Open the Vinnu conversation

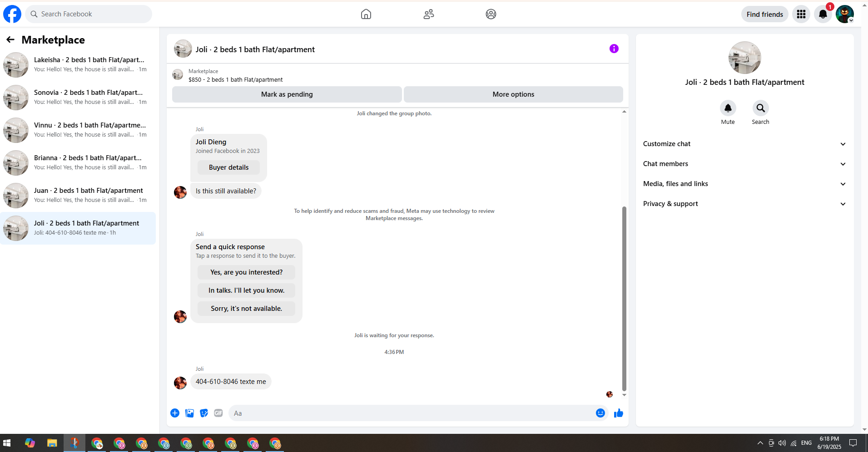[x=78, y=130]
